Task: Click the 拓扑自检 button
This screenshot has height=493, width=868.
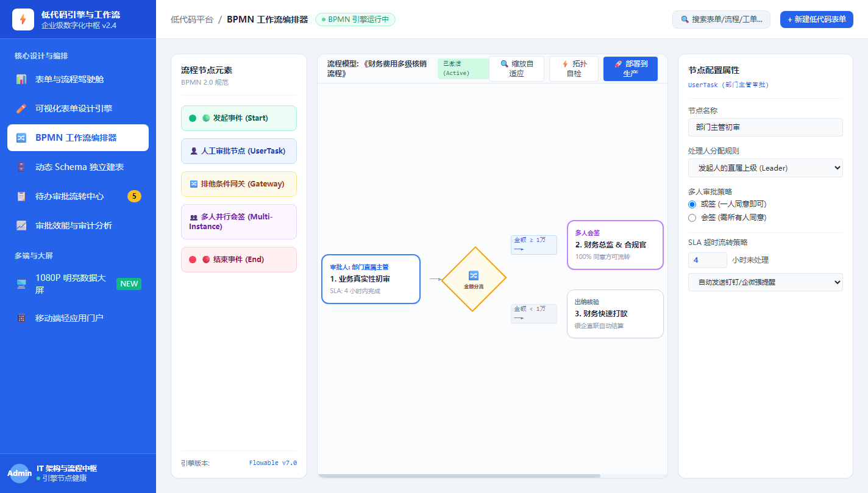Action: [574, 69]
